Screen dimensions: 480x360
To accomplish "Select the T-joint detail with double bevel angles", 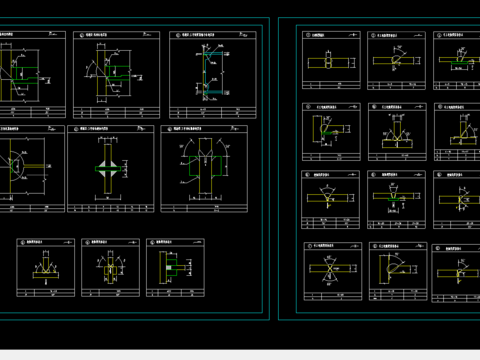I will pyautogui.click(x=397, y=132).
